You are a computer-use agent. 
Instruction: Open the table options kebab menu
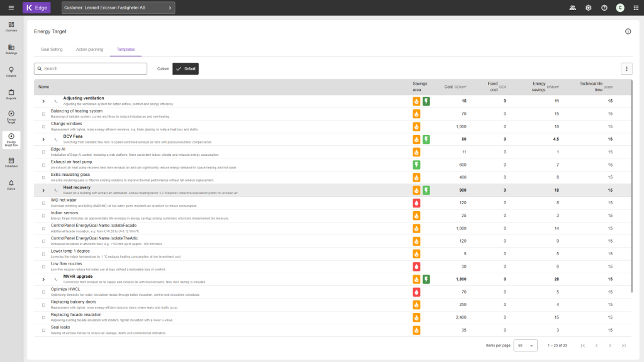(627, 69)
